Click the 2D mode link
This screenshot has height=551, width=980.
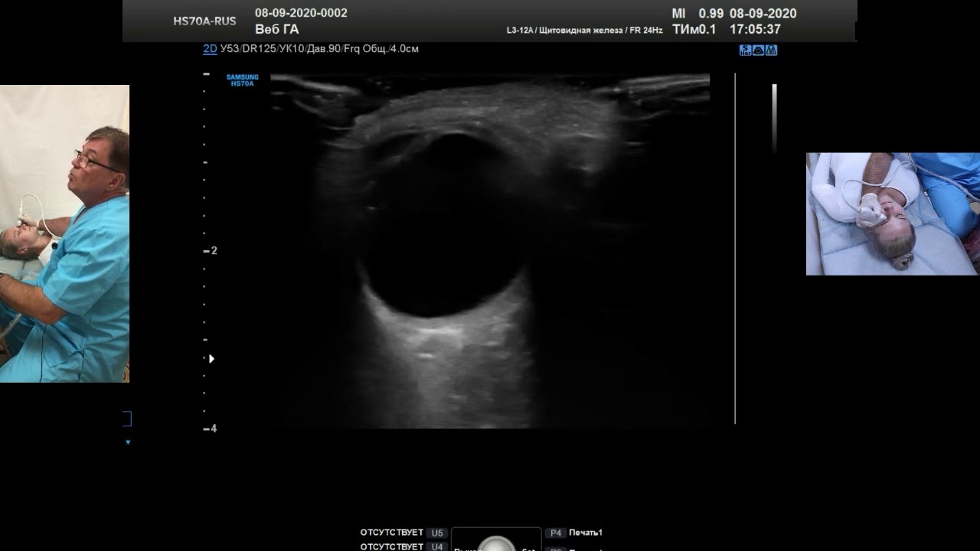pyautogui.click(x=210, y=49)
